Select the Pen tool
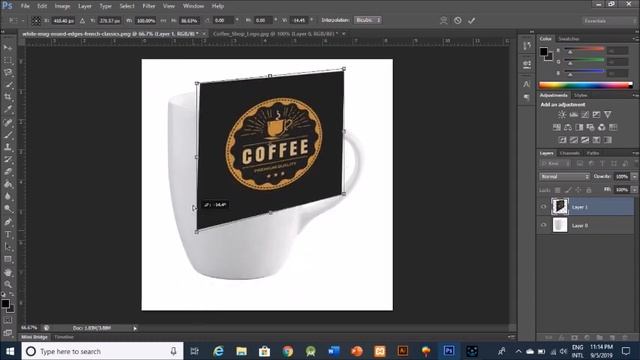Viewport: 640px width, 360px height. click(x=8, y=222)
